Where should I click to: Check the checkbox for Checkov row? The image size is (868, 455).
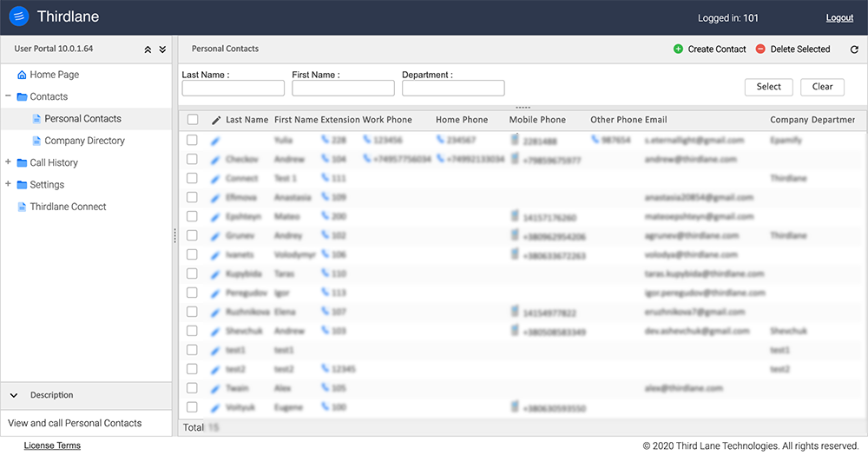[192, 159]
